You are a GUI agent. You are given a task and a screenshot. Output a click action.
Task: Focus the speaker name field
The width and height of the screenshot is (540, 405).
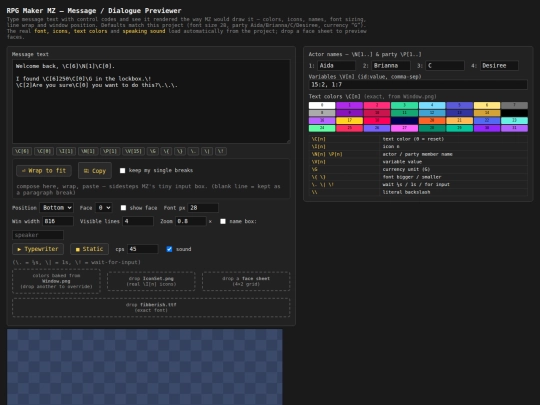point(38,235)
